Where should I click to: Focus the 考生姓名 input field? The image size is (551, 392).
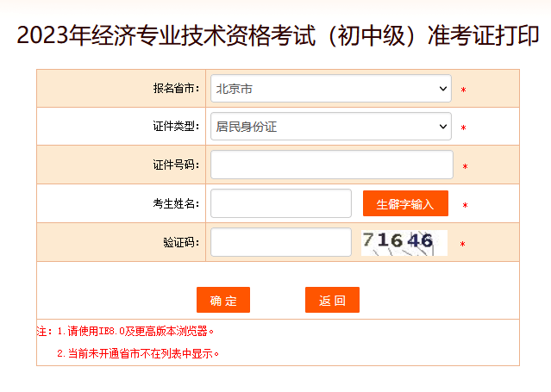(281, 203)
